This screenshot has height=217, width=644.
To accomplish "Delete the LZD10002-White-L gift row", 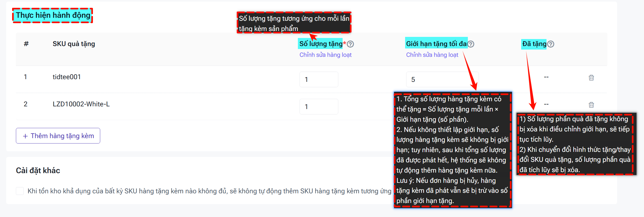I will click(x=591, y=105).
